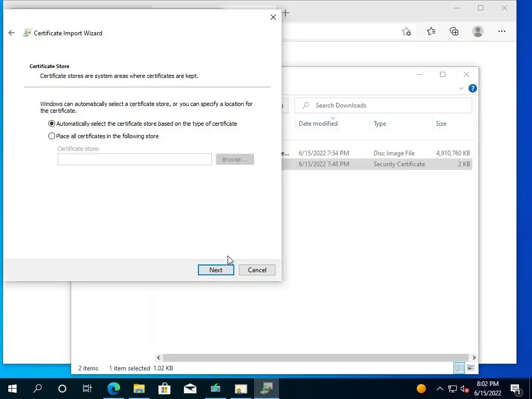532x399 pixels.
Task: Open taskbar Search
Action: (x=37, y=389)
